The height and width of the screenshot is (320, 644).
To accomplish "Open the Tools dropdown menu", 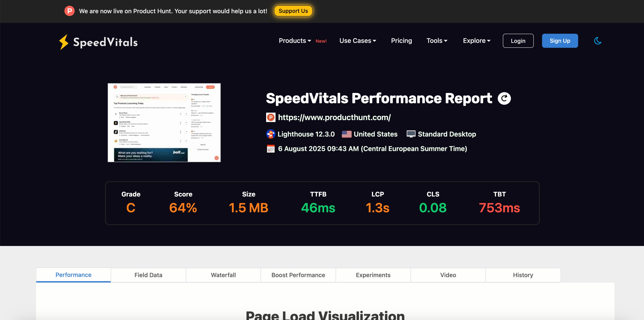I will tap(437, 41).
